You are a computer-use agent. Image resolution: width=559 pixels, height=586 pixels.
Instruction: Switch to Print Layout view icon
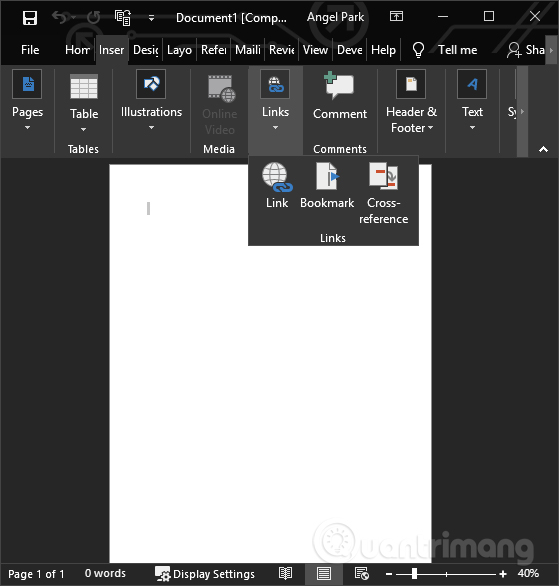tap(324, 574)
